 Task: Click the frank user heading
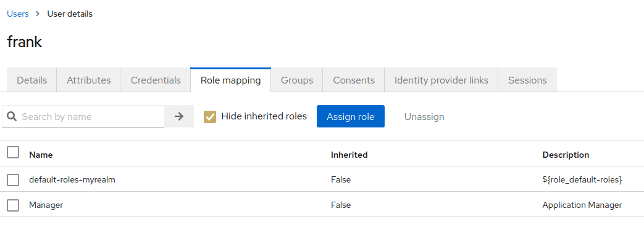[x=24, y=41]
